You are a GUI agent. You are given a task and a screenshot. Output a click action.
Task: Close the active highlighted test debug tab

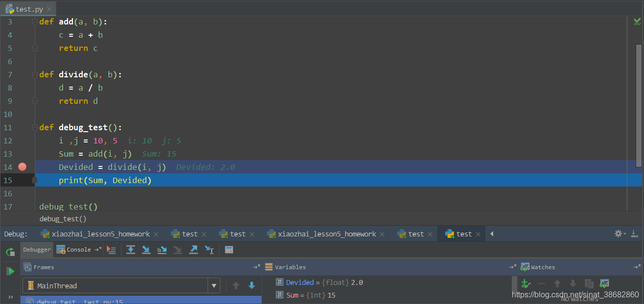tap(478, 234)
